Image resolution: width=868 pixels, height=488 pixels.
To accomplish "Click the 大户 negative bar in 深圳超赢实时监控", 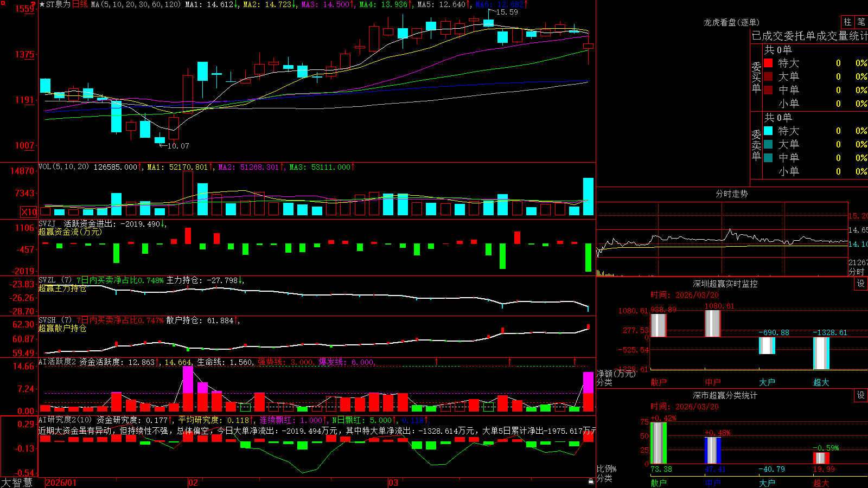I will [x=767, y=345].
